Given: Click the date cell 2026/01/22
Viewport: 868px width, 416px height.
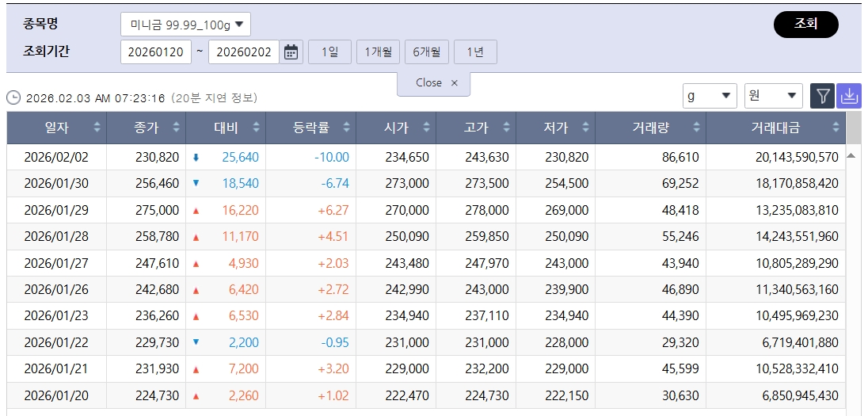Looking at the screenshot, I should tap(56, 342).
